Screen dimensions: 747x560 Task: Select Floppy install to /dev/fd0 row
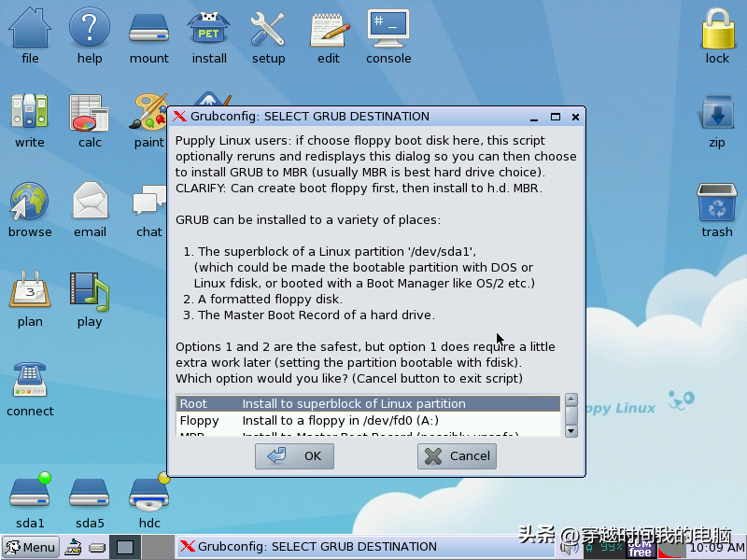[x=368, y=421]
